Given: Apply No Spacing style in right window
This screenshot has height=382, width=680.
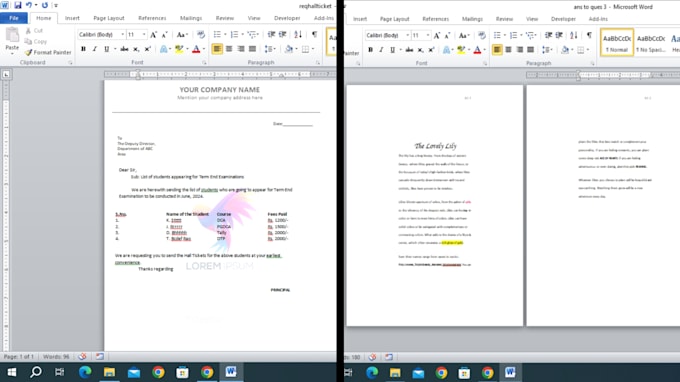Looking at the screenshot, I should (x=651, y=42).
